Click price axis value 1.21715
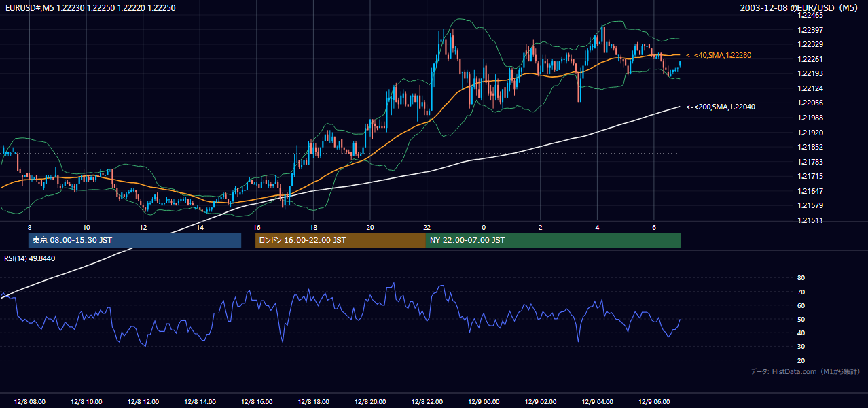 click(810, 176)
